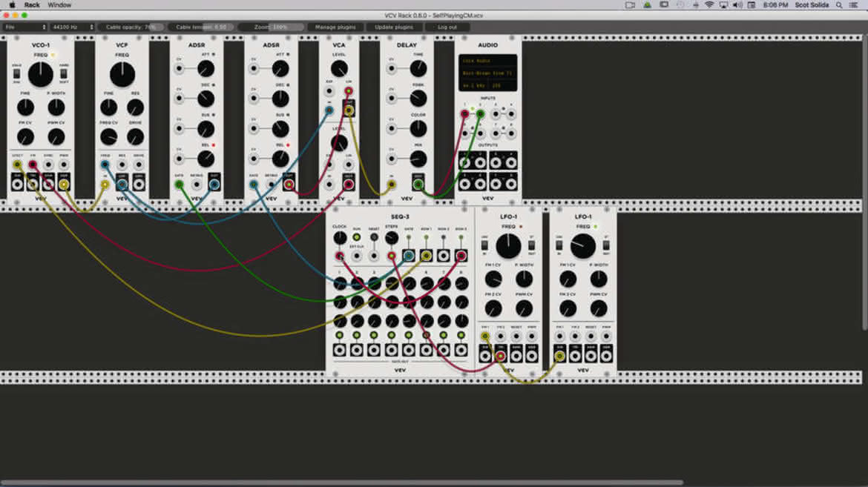This screenshot has height=487, width=868.
Task: Open the AUDIO module driver selector
Action: tap(487, 61)
